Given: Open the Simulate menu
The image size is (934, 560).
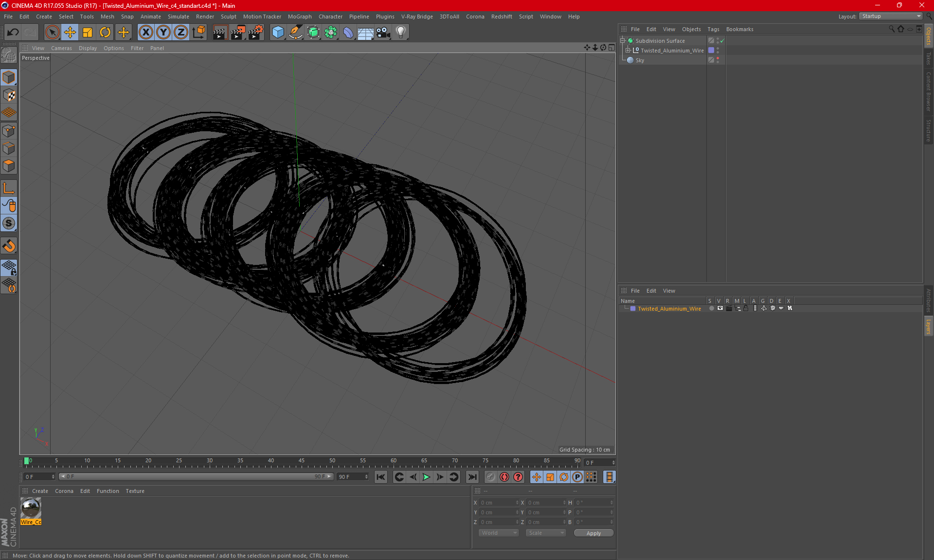Looking at the screenshot, I should click(178, 17).
